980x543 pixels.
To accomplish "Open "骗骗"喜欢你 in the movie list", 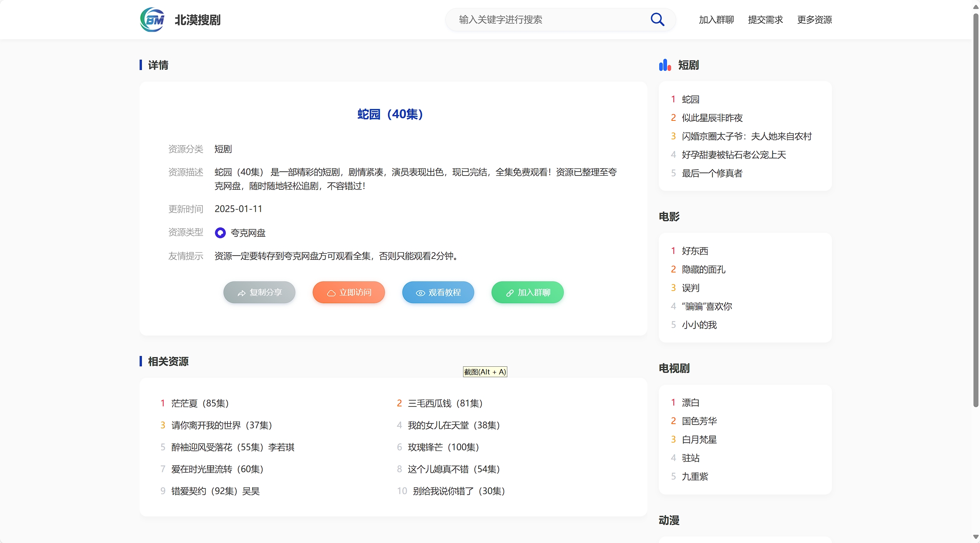I will click(707, 306).
